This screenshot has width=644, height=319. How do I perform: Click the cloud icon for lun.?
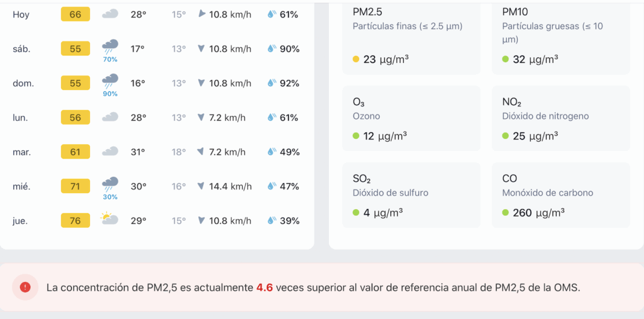click(110, 117)
